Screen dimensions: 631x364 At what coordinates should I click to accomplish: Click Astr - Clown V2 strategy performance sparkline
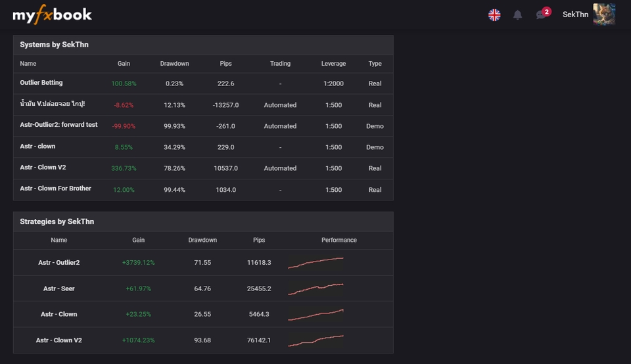(316, 340)
